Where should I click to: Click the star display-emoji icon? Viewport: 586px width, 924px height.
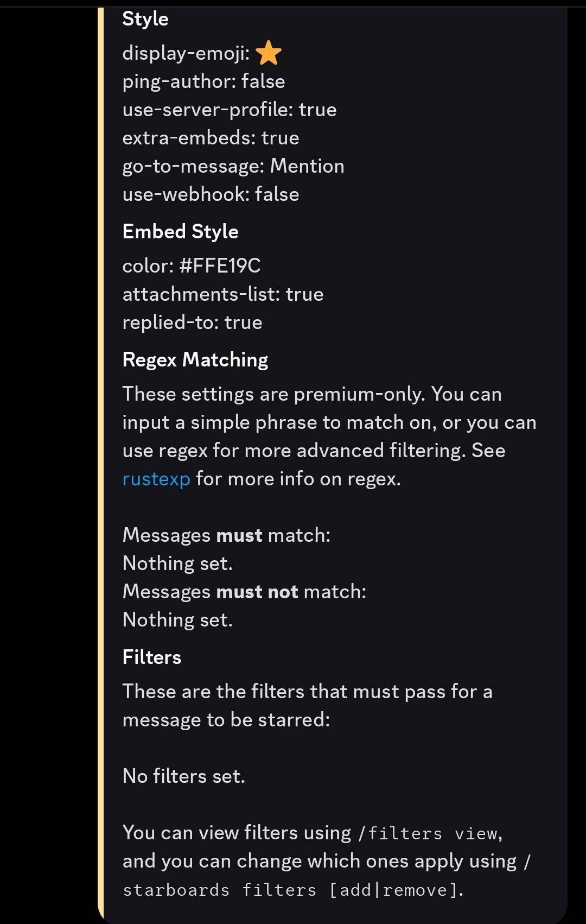[x=268, y=53]
